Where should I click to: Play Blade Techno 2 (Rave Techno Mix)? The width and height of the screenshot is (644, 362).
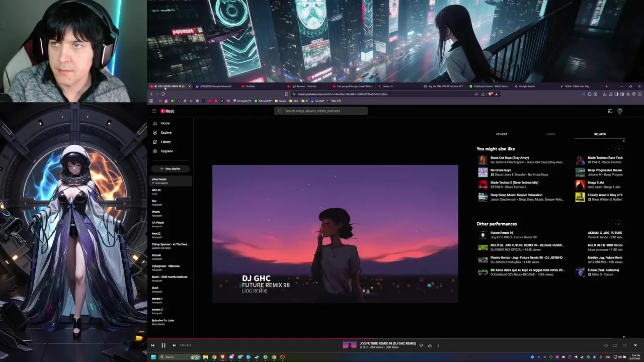521,185
